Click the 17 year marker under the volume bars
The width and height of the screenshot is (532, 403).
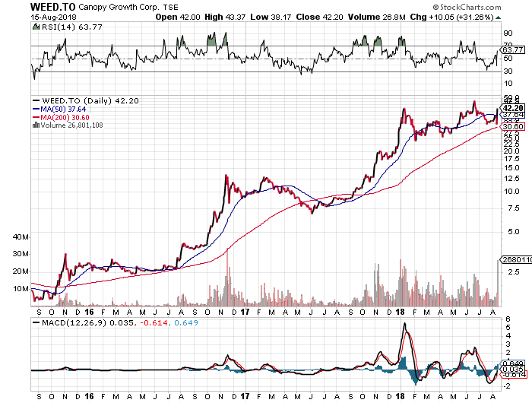click(245, 312)
